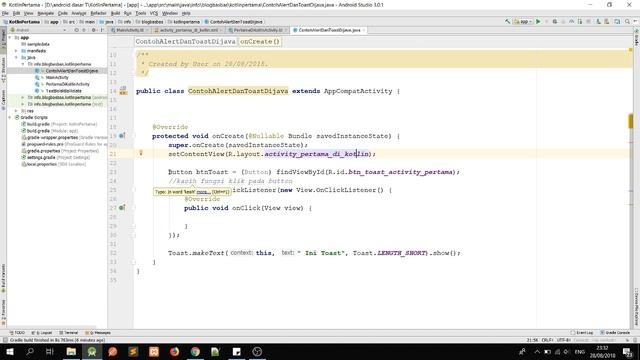This screenshot has height=360, width=640.
Task: Click the Search Everywhere magnifier icon
Action: click(x=627, y=22)
